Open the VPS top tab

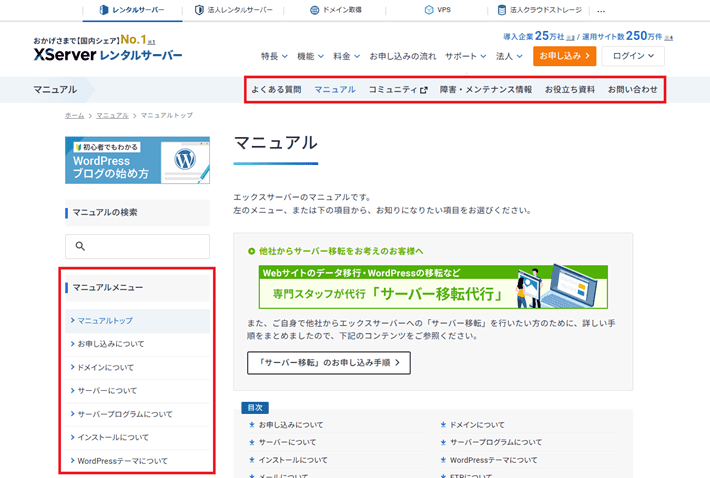click(437, 10)
